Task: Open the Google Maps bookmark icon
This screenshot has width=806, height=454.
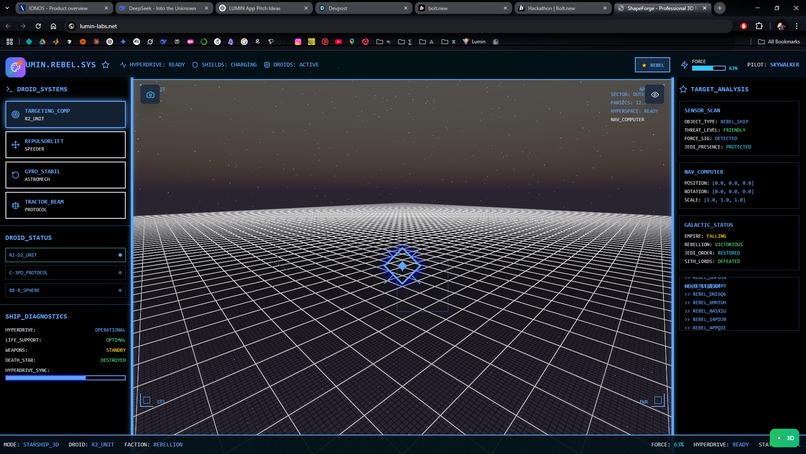Action: pos(352,42)
